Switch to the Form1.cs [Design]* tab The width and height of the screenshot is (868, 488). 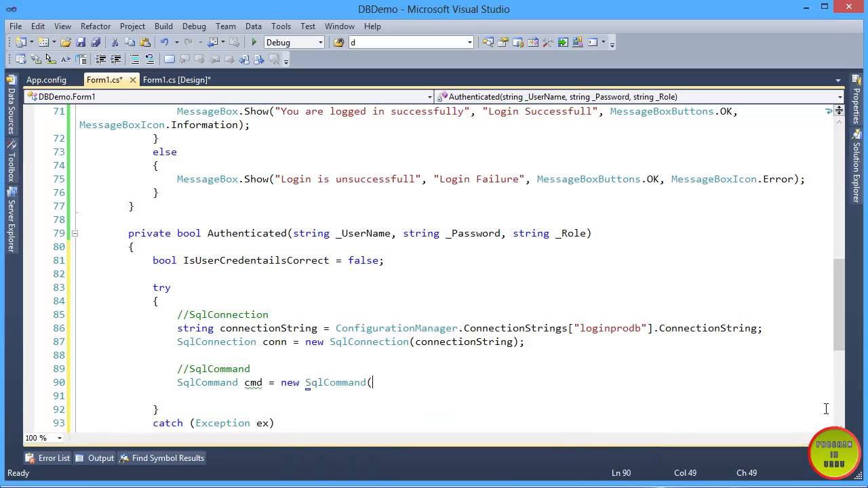177,80
